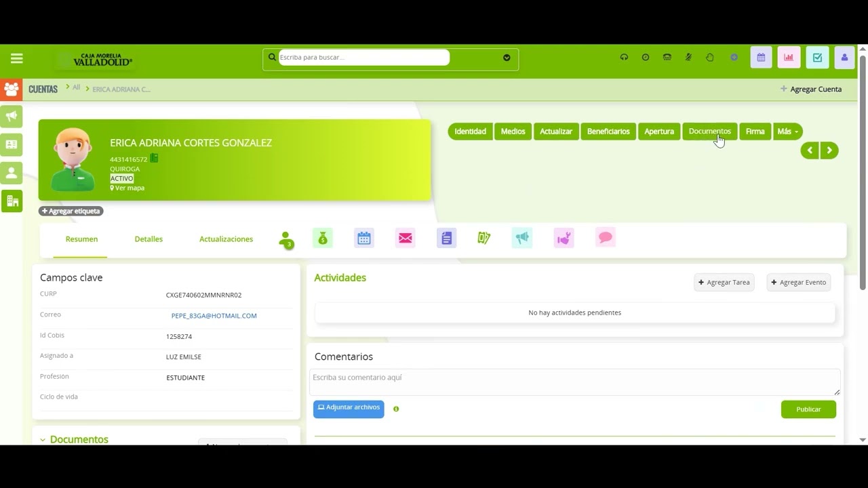The height and width of the screenshot is (488, 868).
Task: Open the hand with wrench services icon
Action: pyautogui.click(x=564, y=238)
